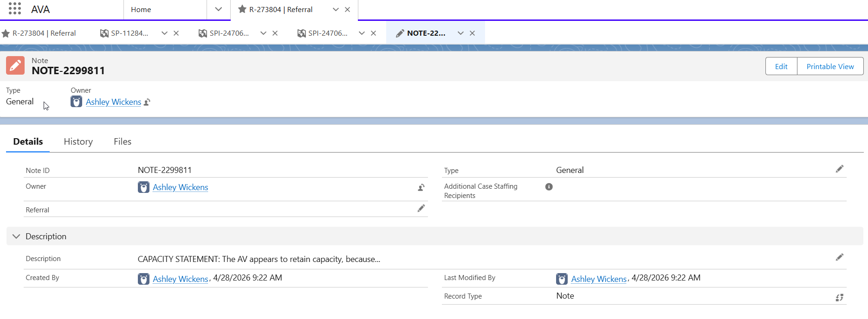Open Ashley Wickens link in Created By
868x319 pixels.
pos(181,279)
